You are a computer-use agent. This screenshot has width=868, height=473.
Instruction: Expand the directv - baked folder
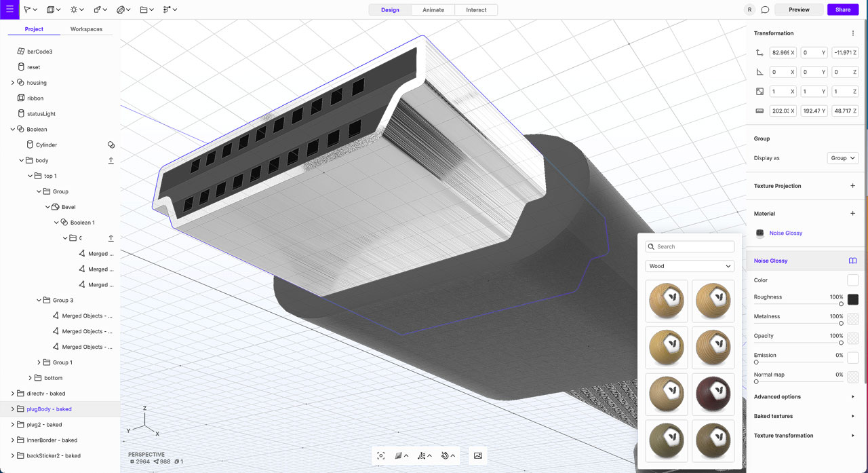[x=12, y=393]
